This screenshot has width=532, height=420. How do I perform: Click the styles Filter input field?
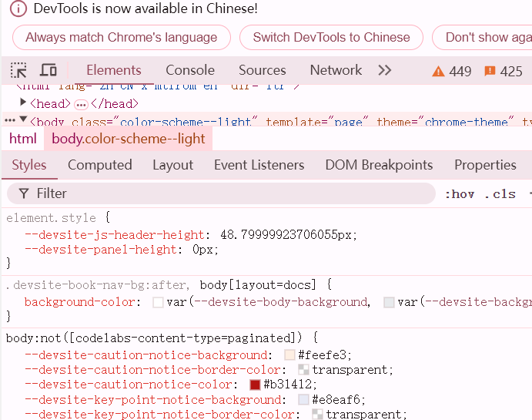click(x=231, y=193)
